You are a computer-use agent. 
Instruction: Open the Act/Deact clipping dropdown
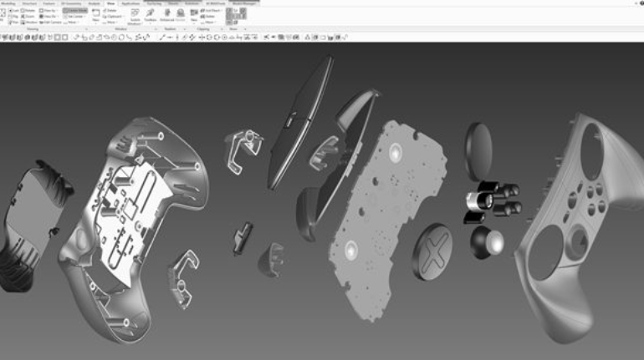[212, 11]
